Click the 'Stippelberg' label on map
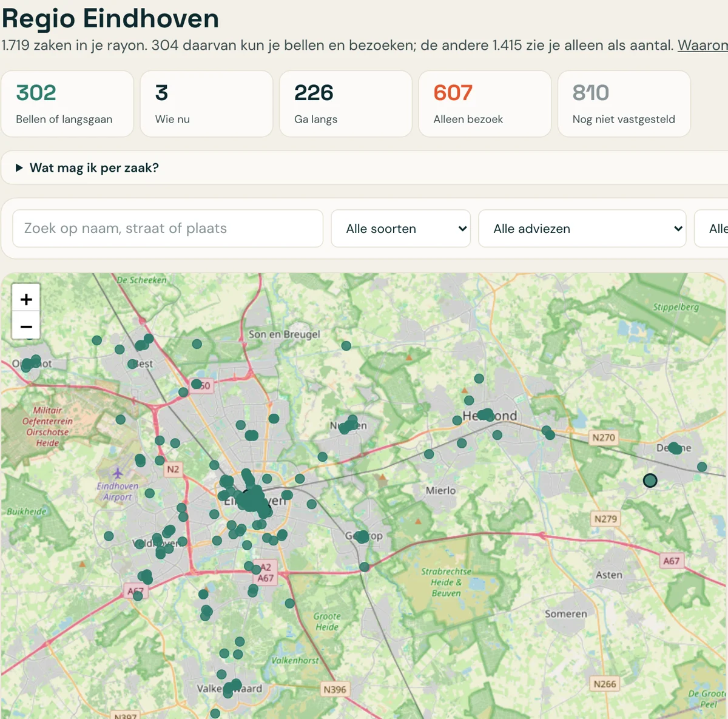This screenshot has height=719, width=728. coord(675,307)
